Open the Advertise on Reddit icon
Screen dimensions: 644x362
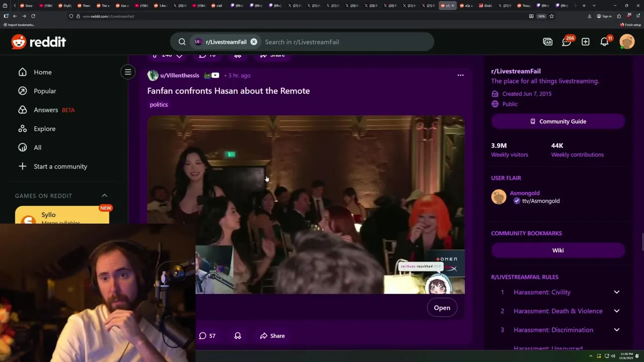click(548, 42)
